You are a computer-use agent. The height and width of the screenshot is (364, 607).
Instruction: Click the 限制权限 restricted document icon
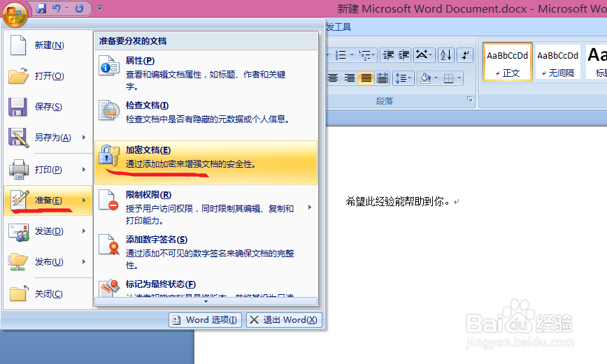109,200
